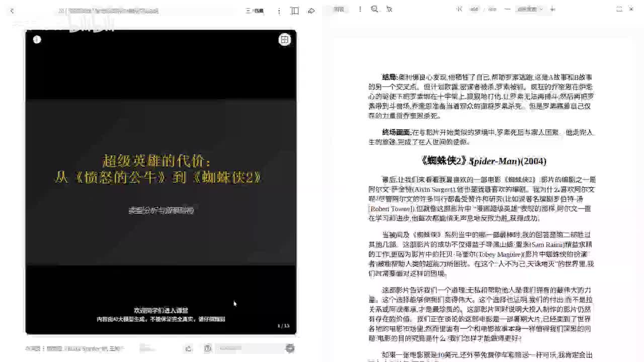Open the left panel's three-dot more menu
This screenshot has width=644, height=362.
[x=279, y=11]
